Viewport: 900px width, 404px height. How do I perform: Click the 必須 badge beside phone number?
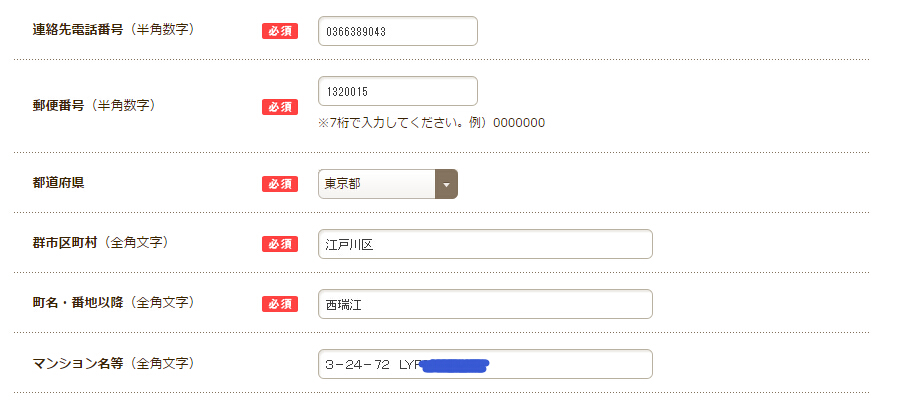(279, 31)
